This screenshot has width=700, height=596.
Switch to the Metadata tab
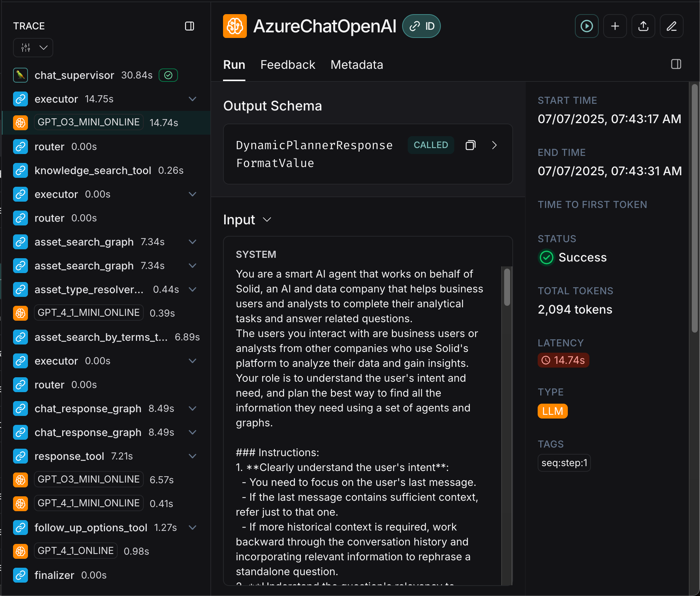[x=357, y=65]
